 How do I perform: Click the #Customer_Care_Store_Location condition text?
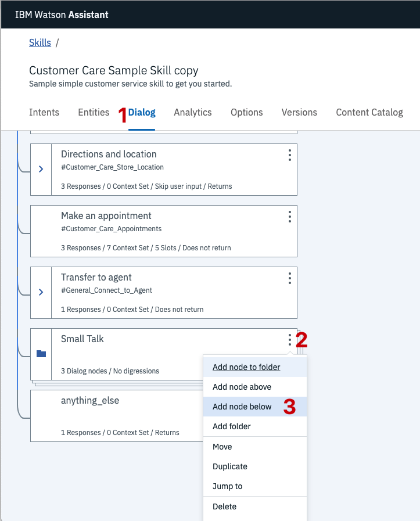pos(112,167)
